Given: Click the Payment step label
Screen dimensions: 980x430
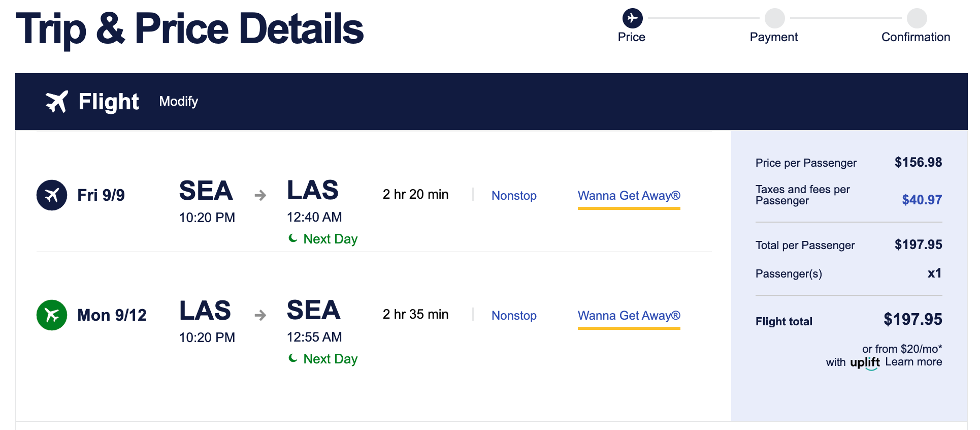Looking at the screenshot, I should (774, 37).
